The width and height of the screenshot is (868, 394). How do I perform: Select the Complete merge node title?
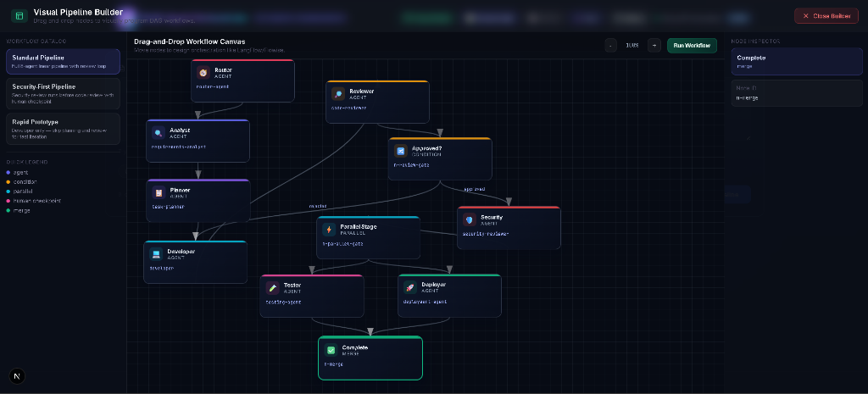point(355,347)
